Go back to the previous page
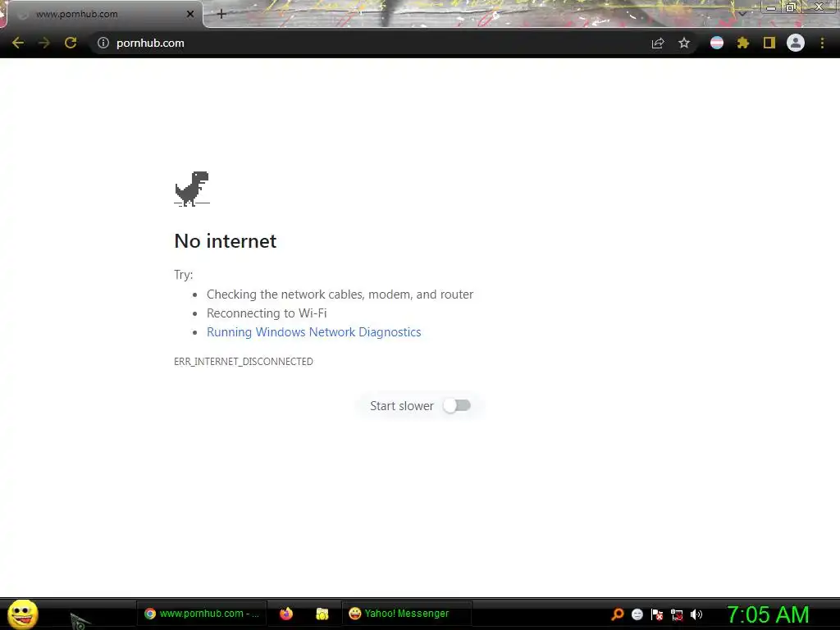Viewport: 840px width, 630px height. tap(18, 43)
